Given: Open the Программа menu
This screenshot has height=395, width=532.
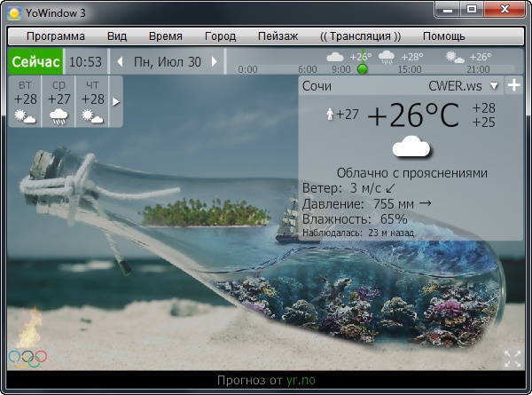Looking at the screenshot, I should point(56,36).
